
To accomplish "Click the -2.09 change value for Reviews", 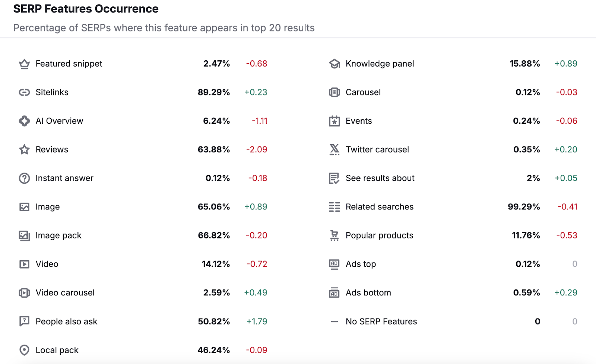I will [257, 149].
